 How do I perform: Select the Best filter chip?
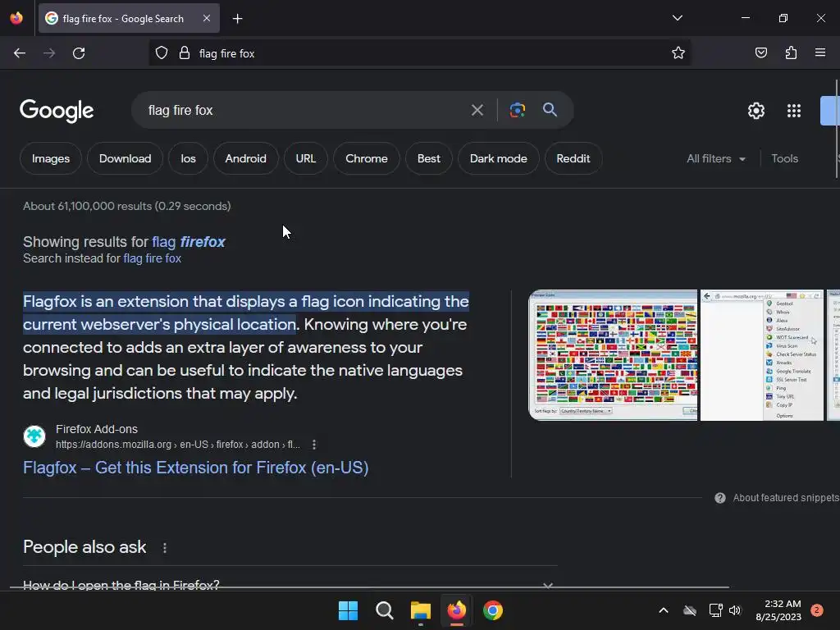coord(428,158)
